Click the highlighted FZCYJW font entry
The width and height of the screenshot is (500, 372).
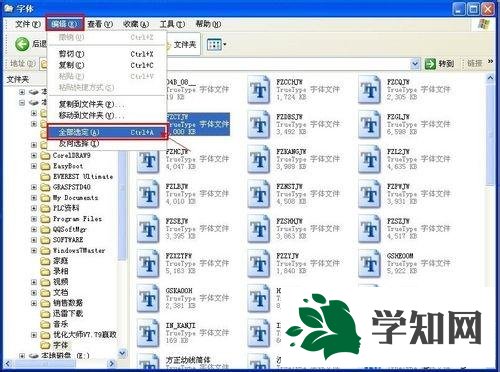coord(198,124)
